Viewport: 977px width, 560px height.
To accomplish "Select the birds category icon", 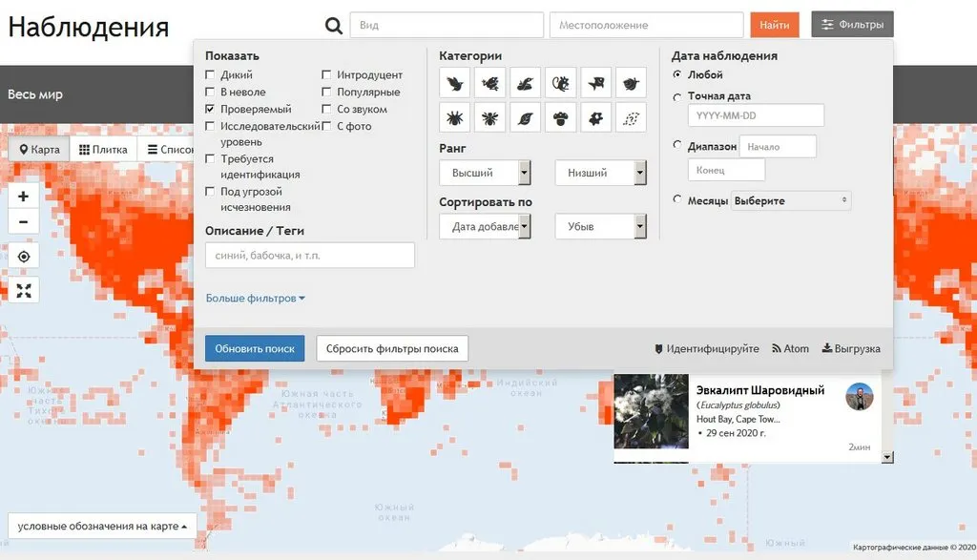I will tap(454, 83).
